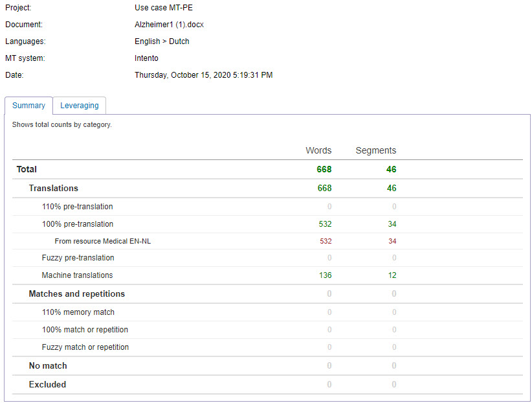Viewport: 532px width, 403px height.
Task: Select the Fuzzy pre-translation row
Action: click(x=78, y=258)
